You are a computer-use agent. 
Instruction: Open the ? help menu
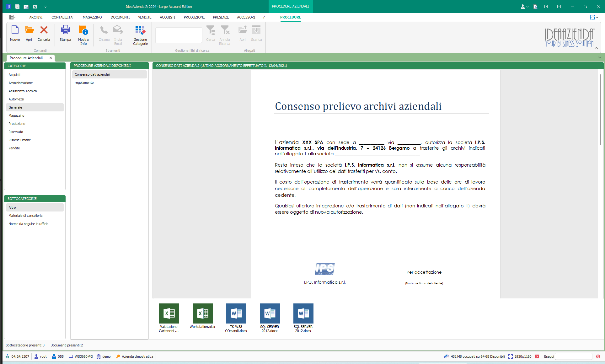pos(264,17)
